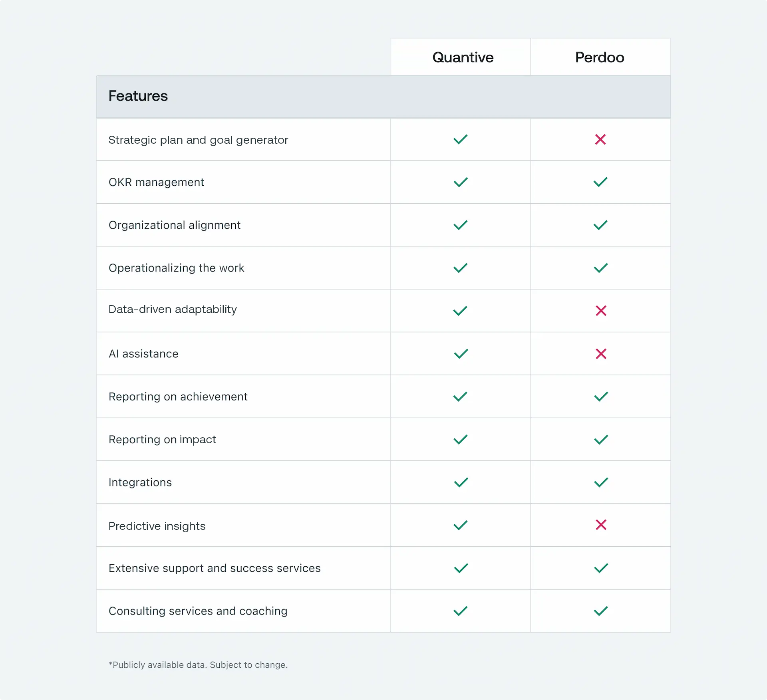Click Perdoo's red X for AI assistance
The image size is (767, 700).
click(600, 354)
